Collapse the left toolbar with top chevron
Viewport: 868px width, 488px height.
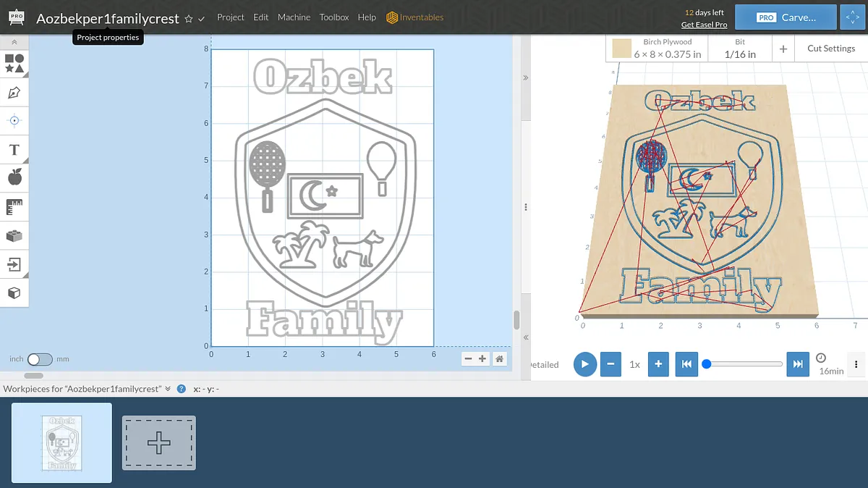click(x=14, y=43)
